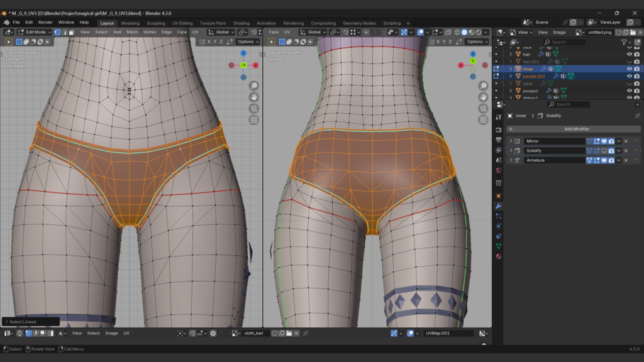Image resolution: width=644 pixels, height=362 pixels.
Task: Remove the Armature modifier with X button
Action: tap(626, 160)
